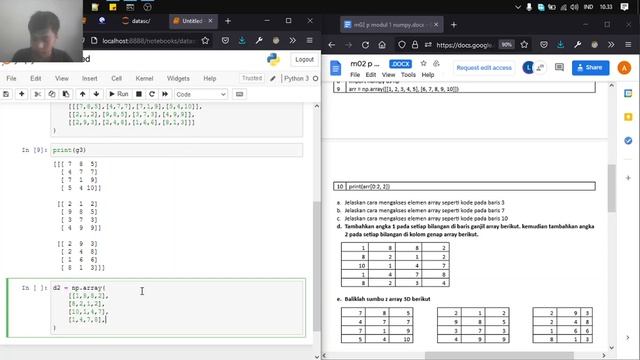The height and width of the screenshot is (360, 640).
Task: Open the Google Docs File menu
Action: (x=355, y=75)
